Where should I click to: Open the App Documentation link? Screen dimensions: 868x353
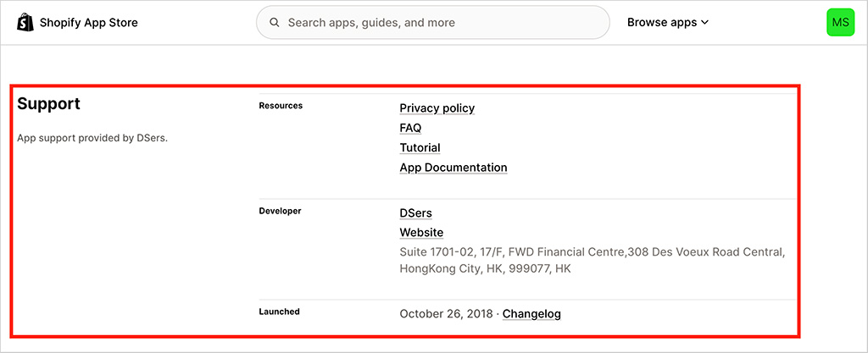point(453,168)
